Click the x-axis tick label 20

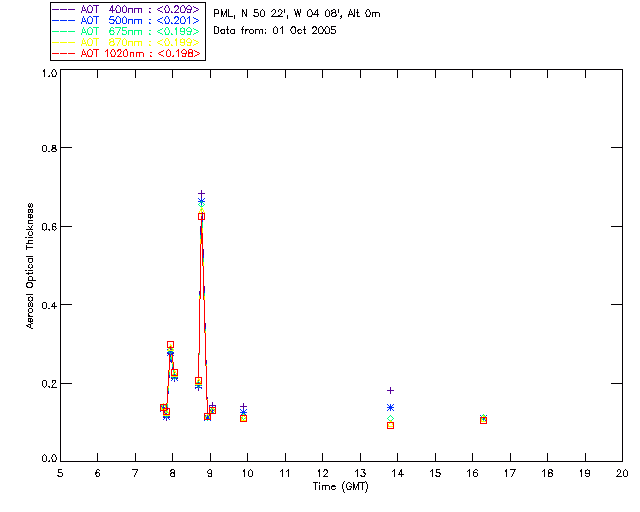point(622,473)
